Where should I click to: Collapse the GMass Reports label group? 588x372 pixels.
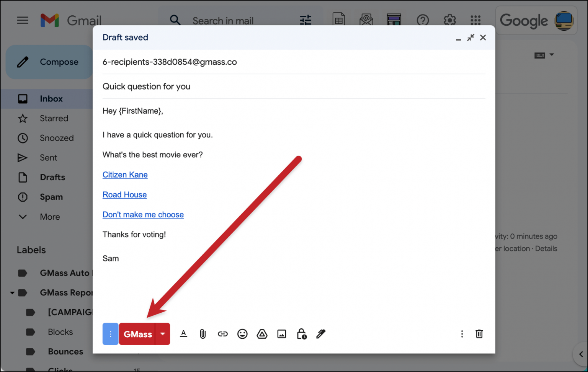click(11, 292)
